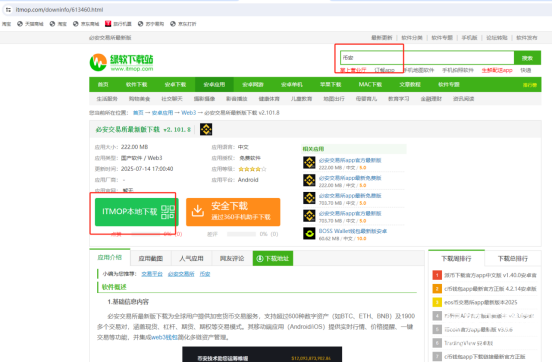Switch to 网友评论 tab
553x362 pixels.
point(232,259)
